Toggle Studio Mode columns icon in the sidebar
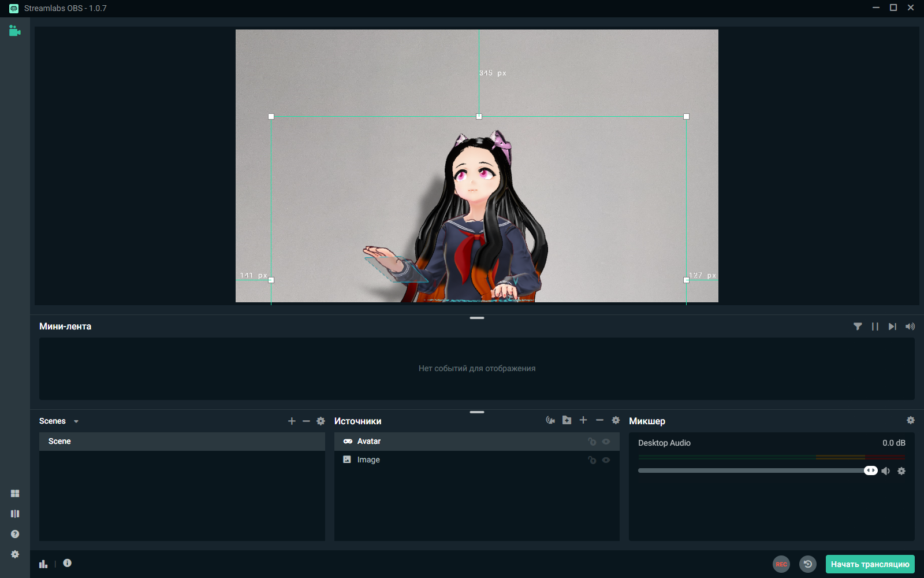924x578 pixels. pyautogui.click(x=15, y=514)
